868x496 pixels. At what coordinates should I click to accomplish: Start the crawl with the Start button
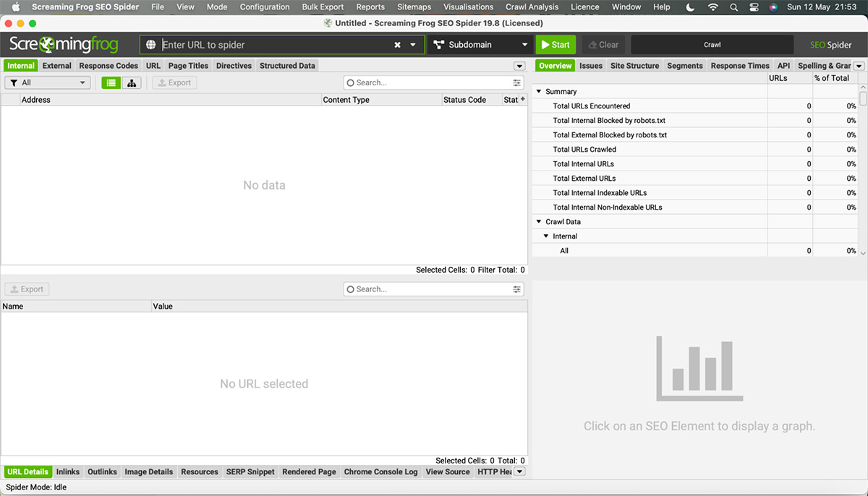tap(556, 45)
